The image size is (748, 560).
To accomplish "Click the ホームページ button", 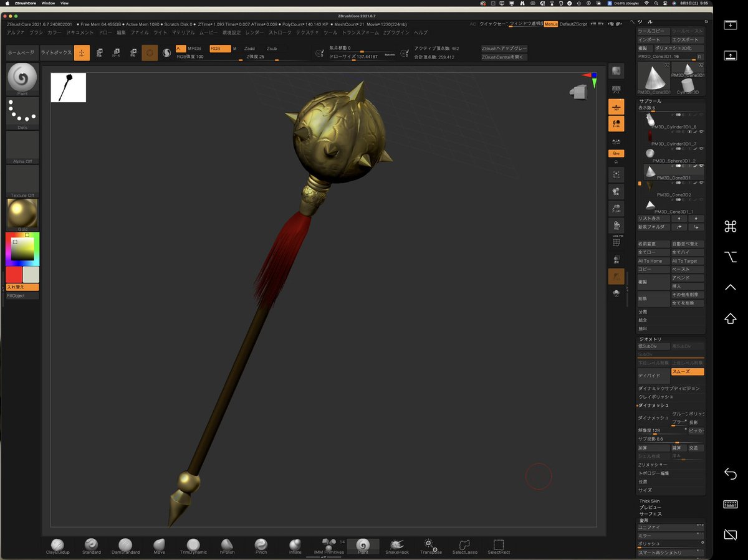I will click(x=22, y=53).
